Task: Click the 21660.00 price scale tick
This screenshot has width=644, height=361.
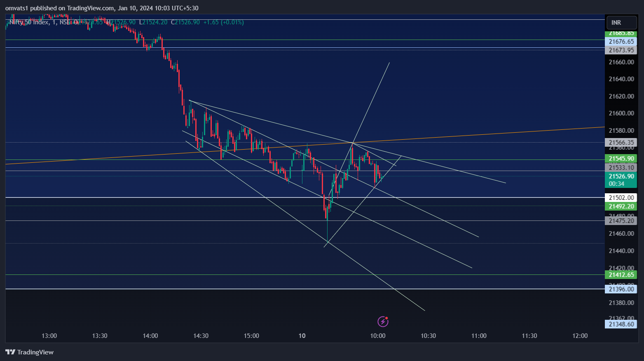Action: tap(621, 62)
